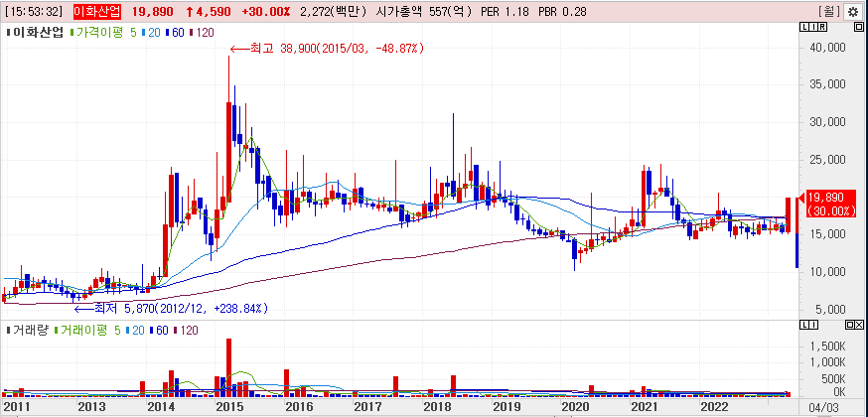Select the [월] monthly period label
The width and height of the screenshot is (868, 417).
pyautogui.click(x=829, y=11)
